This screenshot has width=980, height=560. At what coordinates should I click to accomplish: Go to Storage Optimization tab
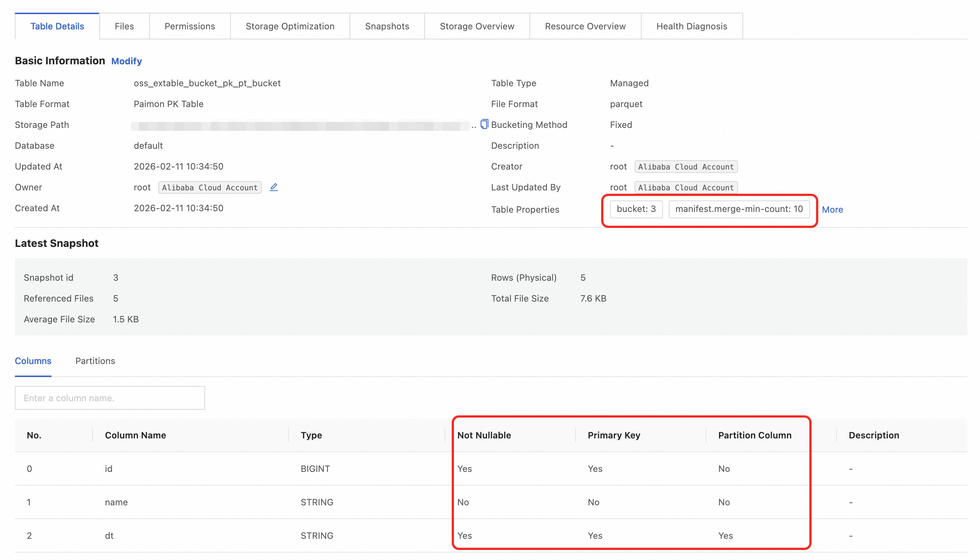pos(290,26)
